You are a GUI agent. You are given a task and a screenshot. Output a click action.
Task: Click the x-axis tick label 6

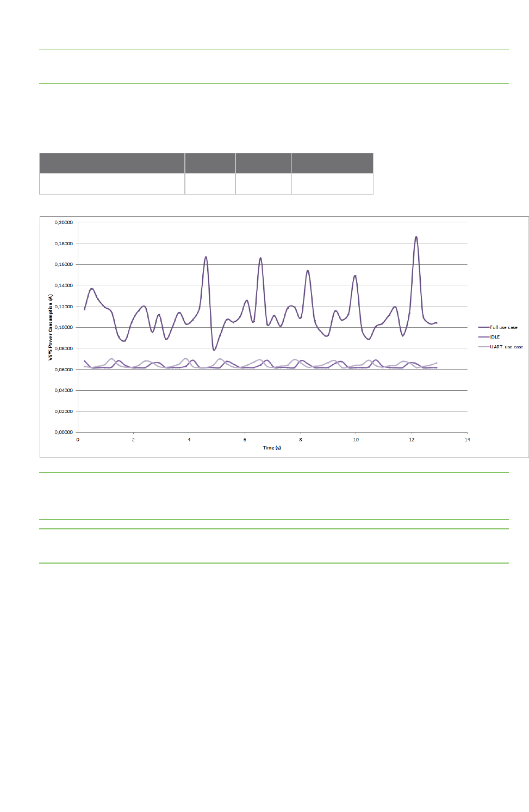245,440
